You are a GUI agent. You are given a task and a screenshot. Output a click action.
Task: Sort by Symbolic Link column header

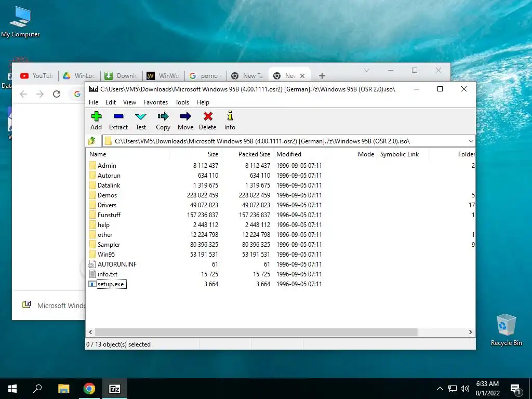pos(403,154)
